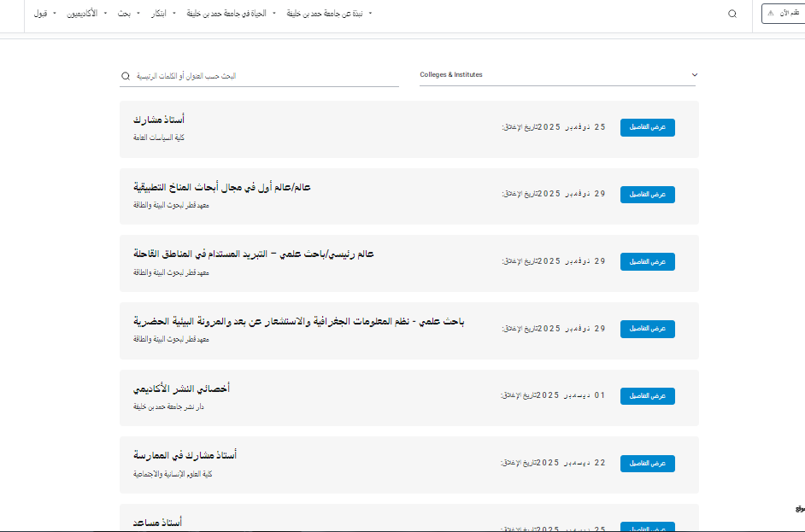View details for sustainable cooling research scientist job
The image size is (805, 532).
point(647,261)
